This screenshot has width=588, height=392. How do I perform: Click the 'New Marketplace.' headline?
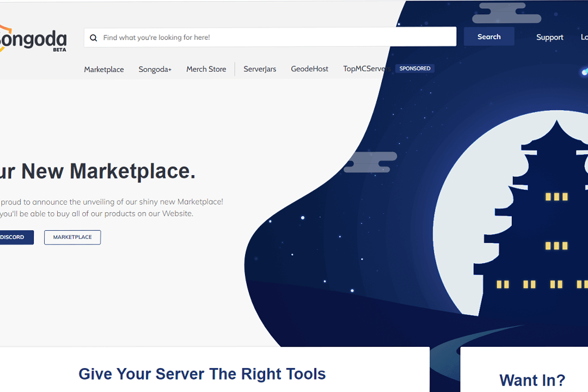(108, 171)
